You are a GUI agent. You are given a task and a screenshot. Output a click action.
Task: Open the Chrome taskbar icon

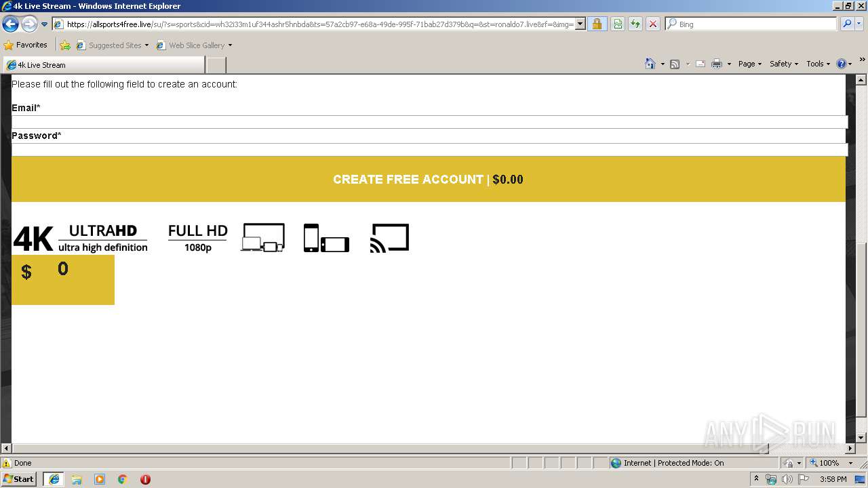(x=123, y=479)
